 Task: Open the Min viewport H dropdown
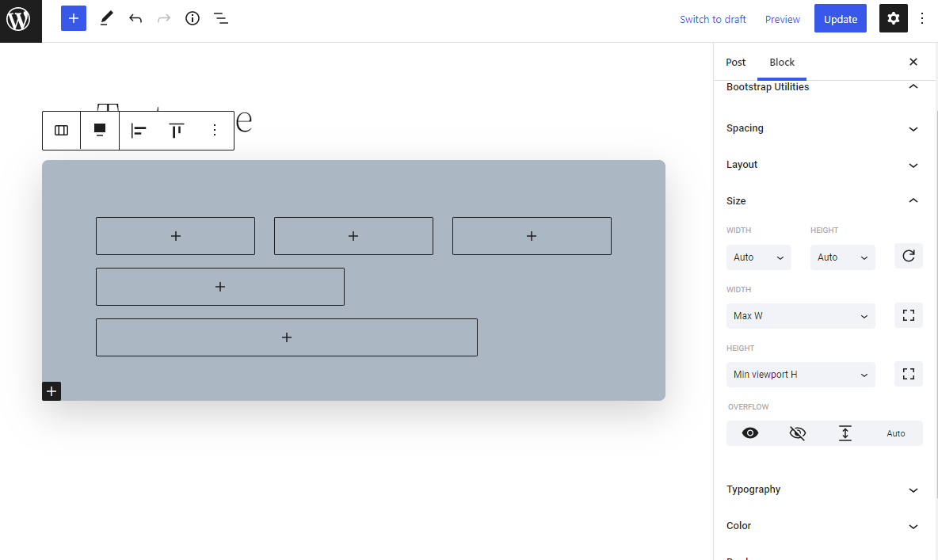tap(800, 375)
